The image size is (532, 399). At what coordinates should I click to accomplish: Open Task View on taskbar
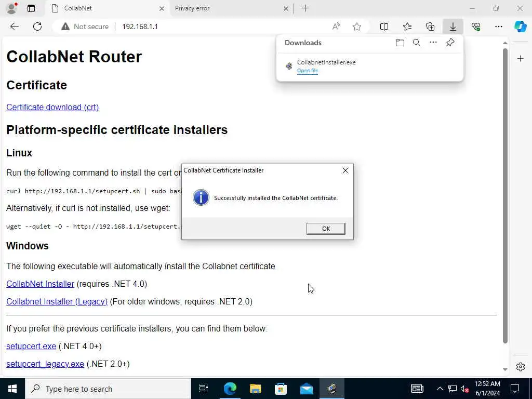click(x=204, y=389)
